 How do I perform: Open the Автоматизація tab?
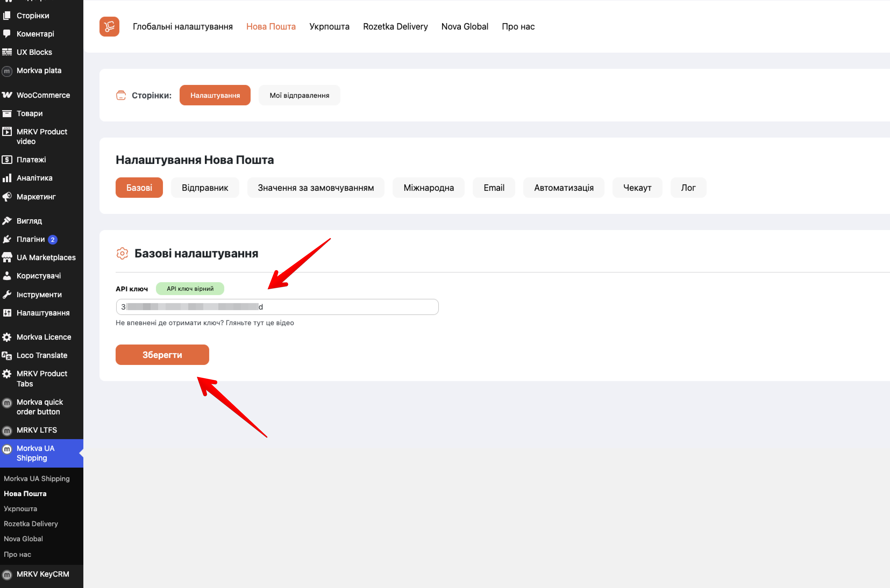tap(564, 188)
